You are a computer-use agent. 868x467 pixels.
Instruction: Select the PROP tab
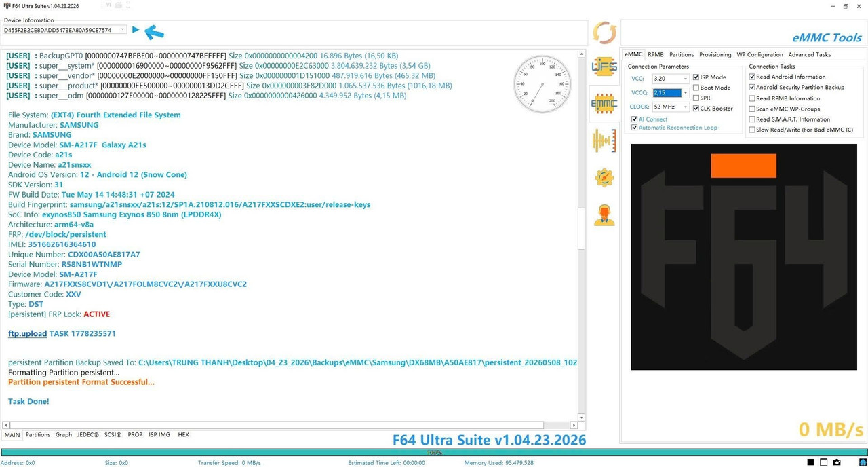[x=135, y=435]
